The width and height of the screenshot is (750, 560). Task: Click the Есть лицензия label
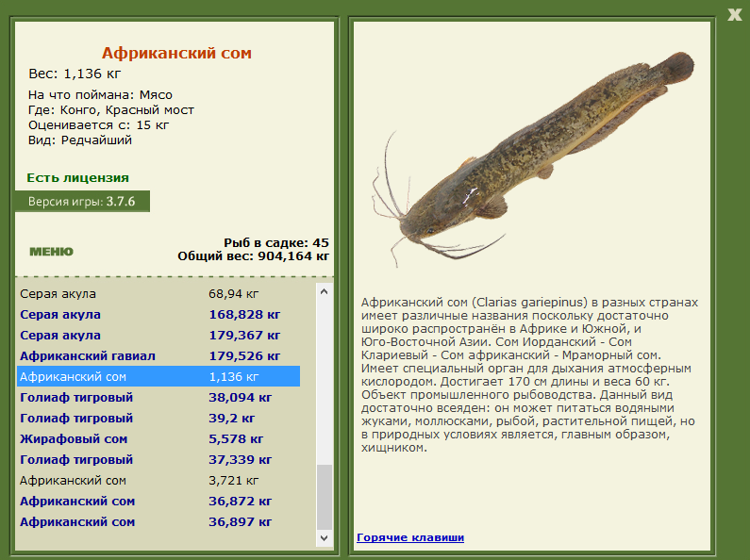77,178
